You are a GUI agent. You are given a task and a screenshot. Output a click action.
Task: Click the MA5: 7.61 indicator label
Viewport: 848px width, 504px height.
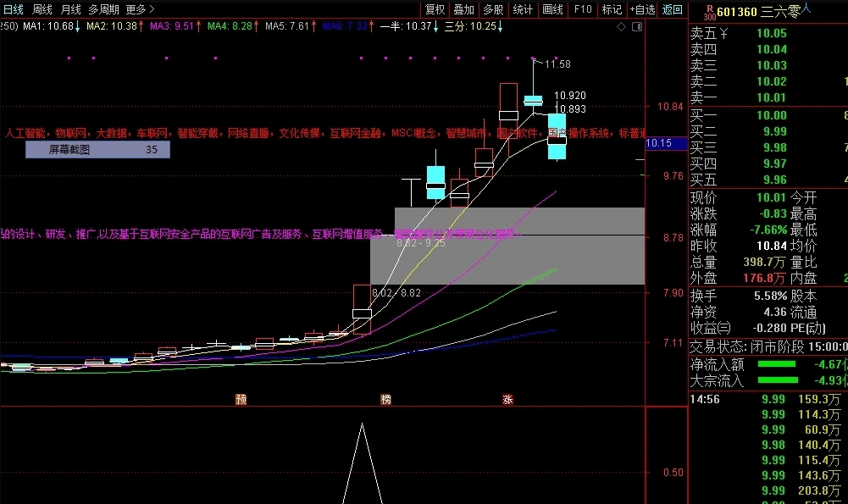point(291,26)
